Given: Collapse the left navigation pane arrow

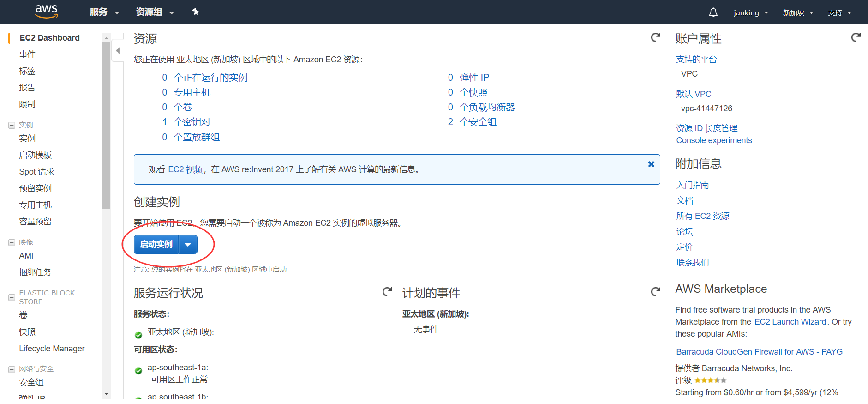Looking at the screenshot, I should click(118, 51).
